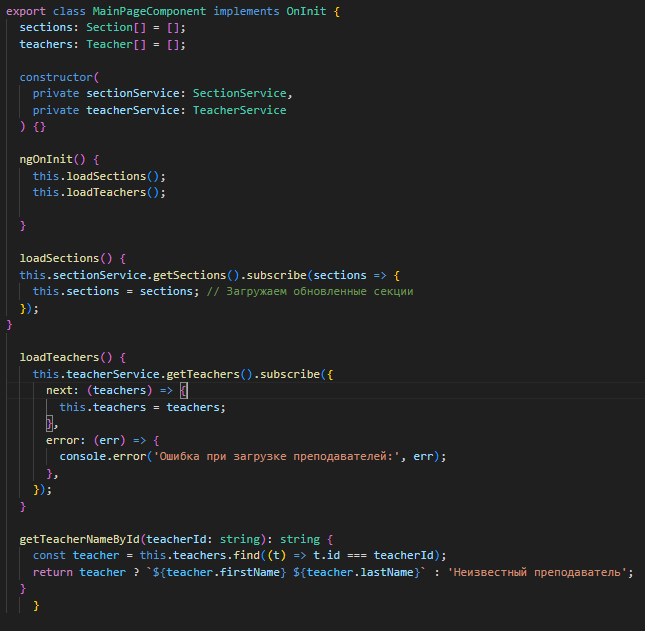Click string 'Ошибка при загрузке преподавателей:'
The image size is (645, 631).
276,456
